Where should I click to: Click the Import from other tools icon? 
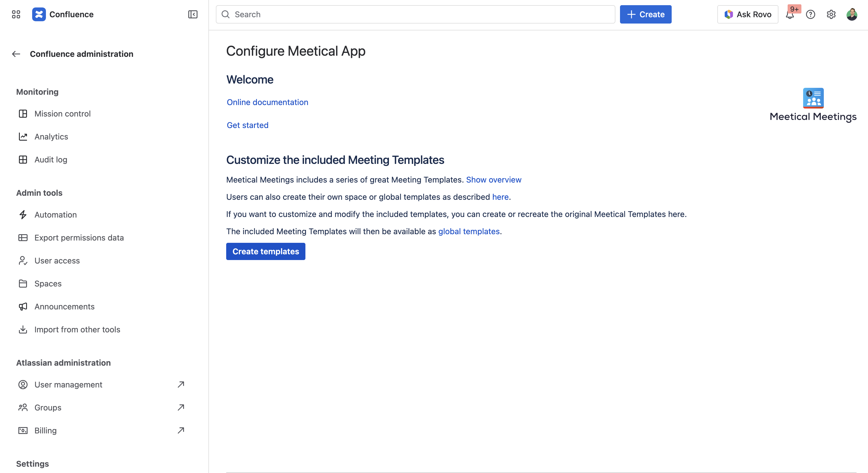23,329
